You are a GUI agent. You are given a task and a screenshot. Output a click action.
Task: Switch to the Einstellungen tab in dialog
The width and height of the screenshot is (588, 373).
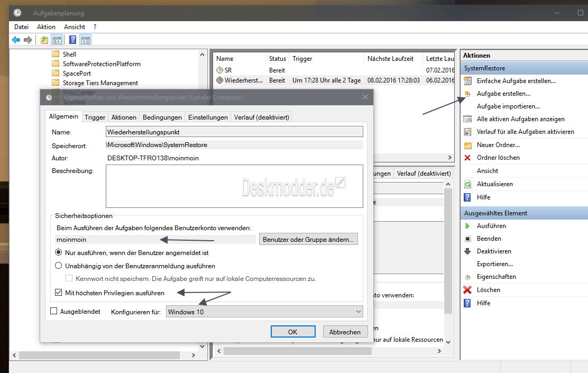tap(208, 117)
